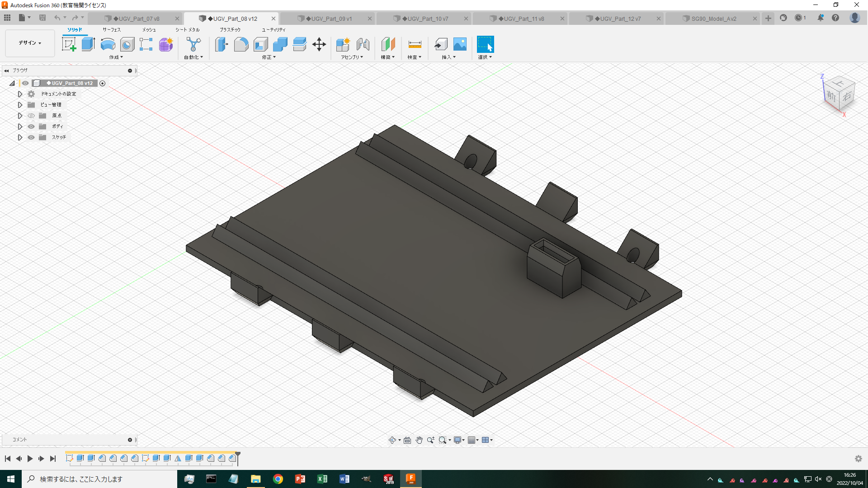Screen dimensions: 868x488
Task: Click the Measure tool icon
Action: (415, 44)
